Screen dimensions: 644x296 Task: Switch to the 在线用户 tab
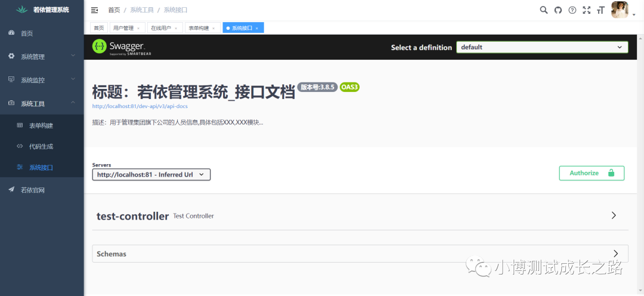[165, 28]
